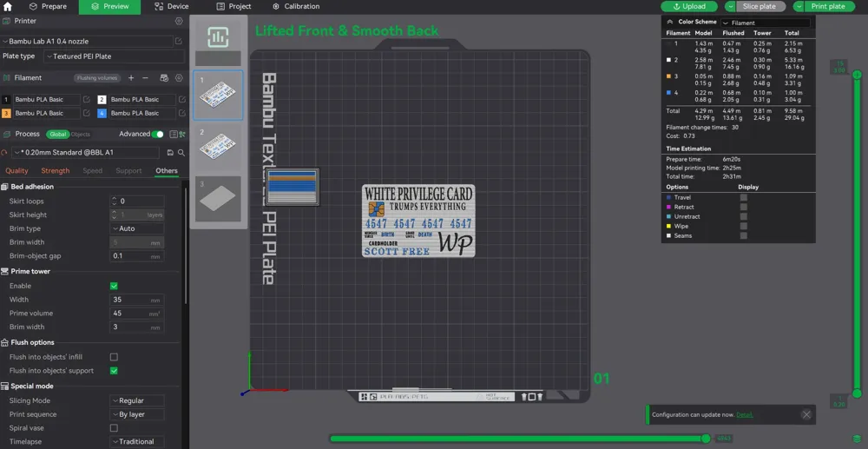
Task: Switch to the Prepare tab
Action: tap(48, 6)
